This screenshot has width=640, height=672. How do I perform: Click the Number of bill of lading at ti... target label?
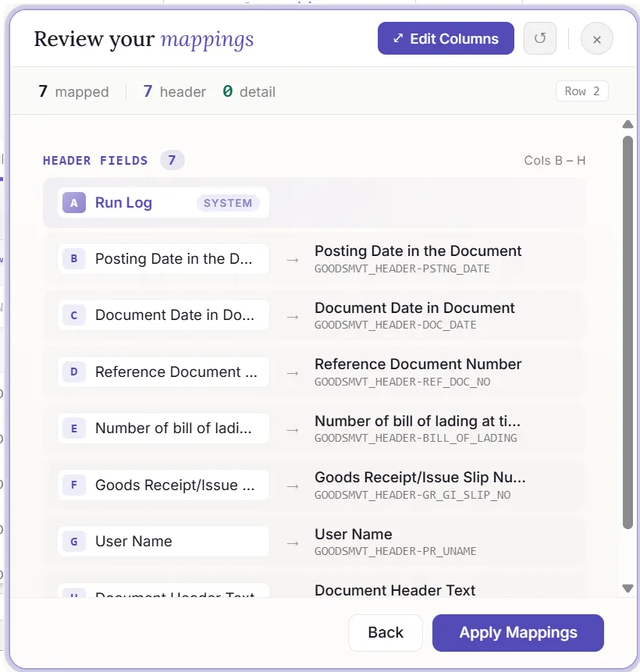[x=418, y=421]
